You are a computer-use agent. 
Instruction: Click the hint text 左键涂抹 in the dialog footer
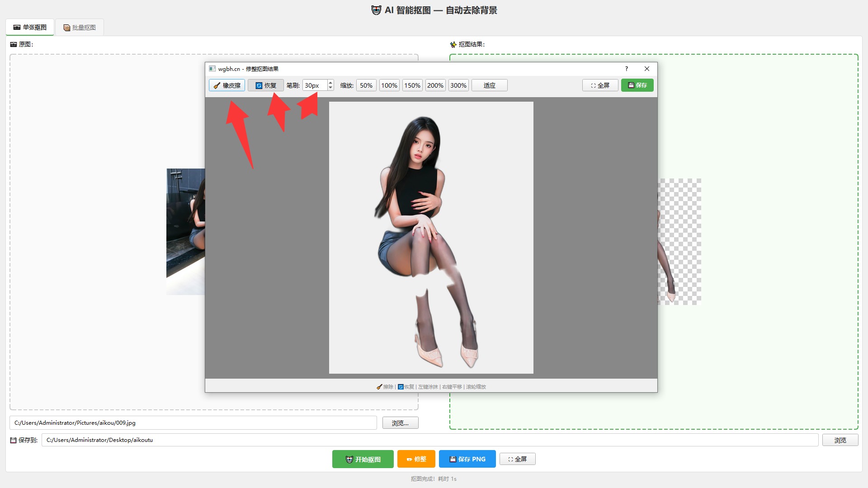tap(428, 387)
